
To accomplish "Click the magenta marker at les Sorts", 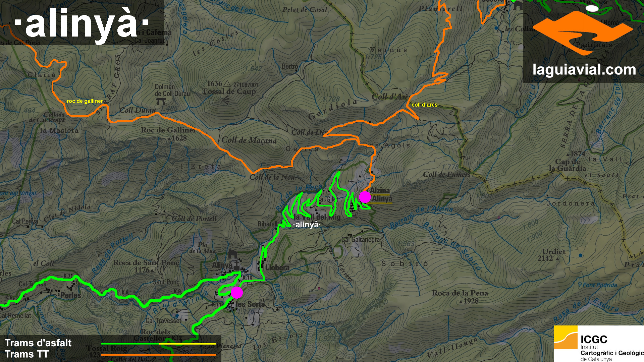I will coord(236,292).
